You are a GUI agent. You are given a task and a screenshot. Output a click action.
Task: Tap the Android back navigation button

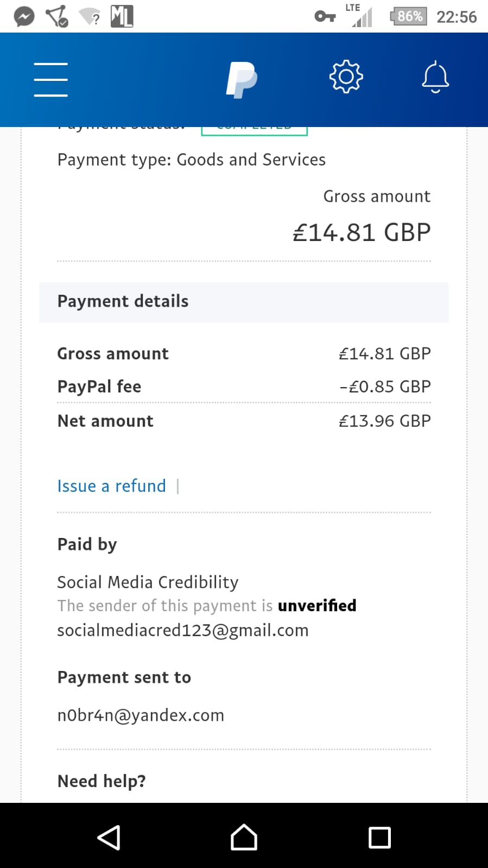coord(109,837)
